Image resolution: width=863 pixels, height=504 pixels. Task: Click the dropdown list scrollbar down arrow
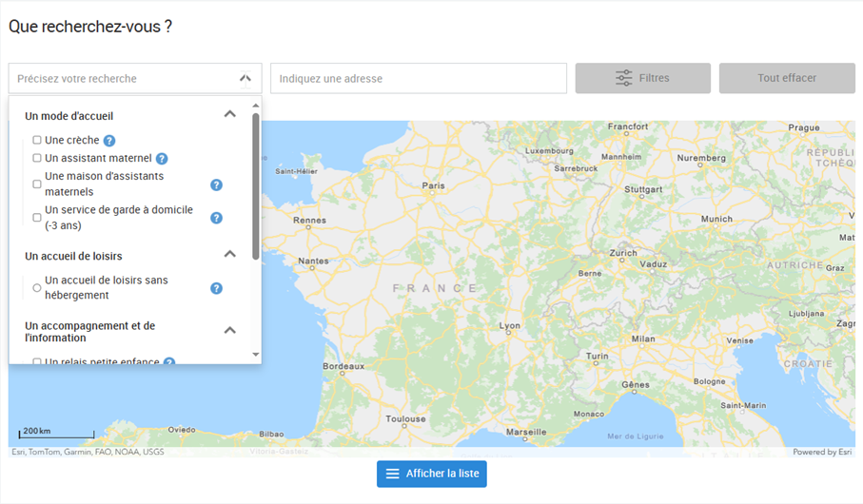click(255, 355)
